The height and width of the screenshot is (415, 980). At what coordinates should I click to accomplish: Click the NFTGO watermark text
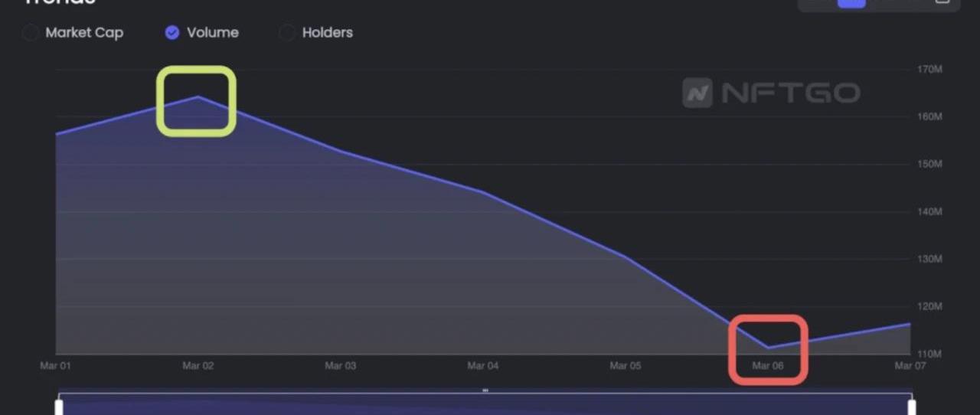(x=790, y=93)
